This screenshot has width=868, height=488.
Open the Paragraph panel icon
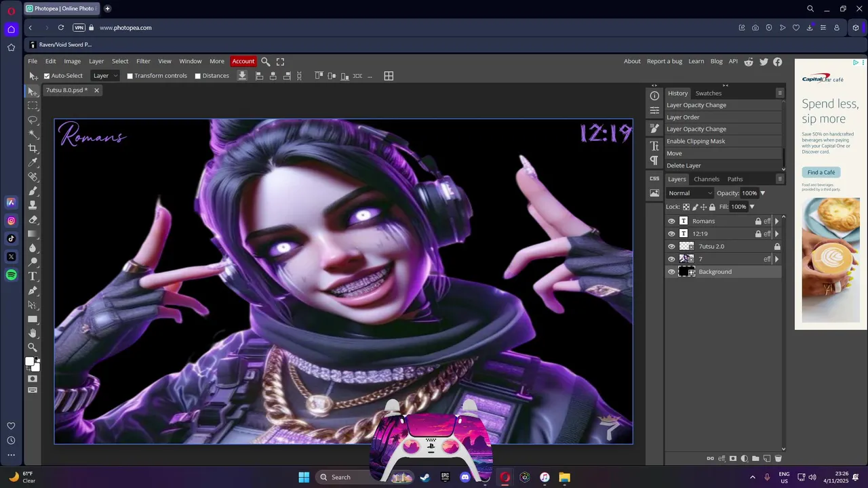click(x=654, y=161)
